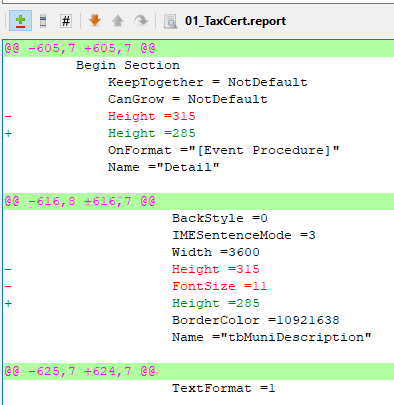Select added Height =285 line above OnFormat
This screenshot has width=394, height=405.
pyautogui.click(x=199, y=133)
